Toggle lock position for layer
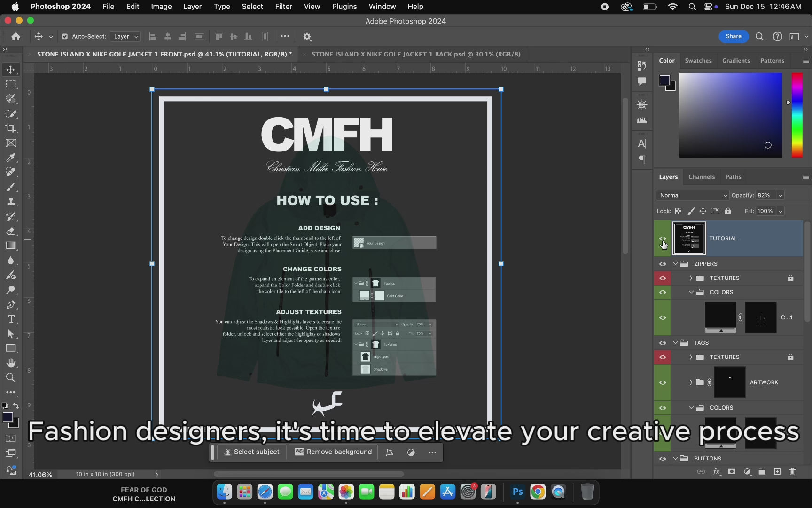 pos(703,211)
